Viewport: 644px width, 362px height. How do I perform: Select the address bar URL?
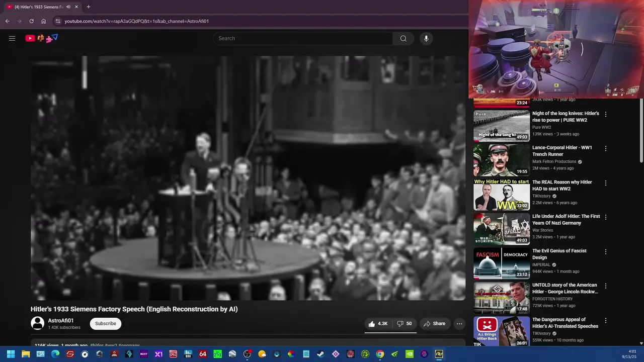tap(137, 21)
